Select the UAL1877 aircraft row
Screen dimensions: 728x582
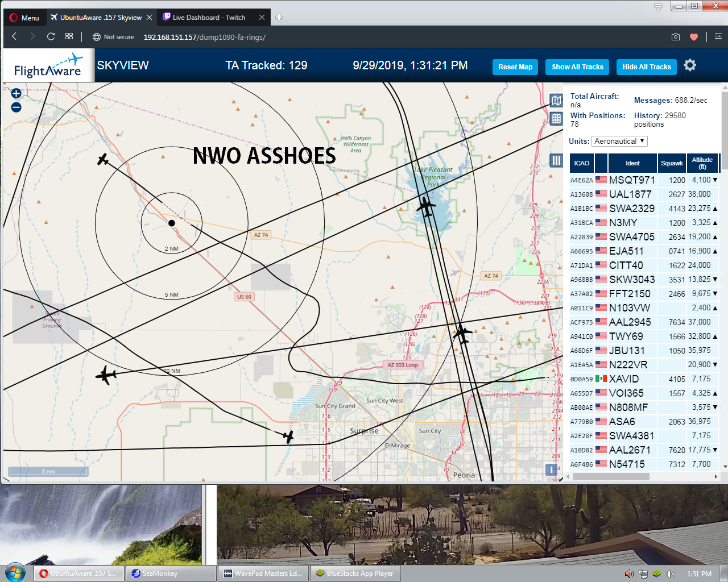point(644,194)
